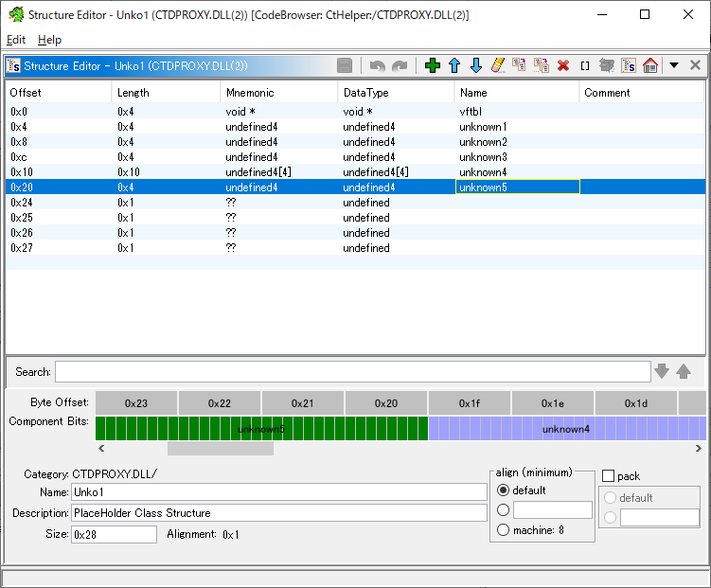Click the unknown5 name edit cell
Viewport: 711px width, 588px height.
(517, 187)
